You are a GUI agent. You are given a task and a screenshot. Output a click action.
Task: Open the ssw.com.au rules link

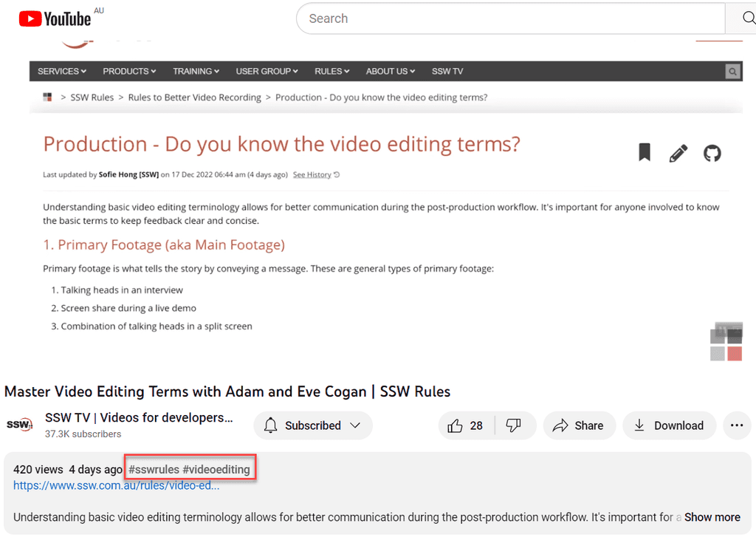click(x=115, y=485)
